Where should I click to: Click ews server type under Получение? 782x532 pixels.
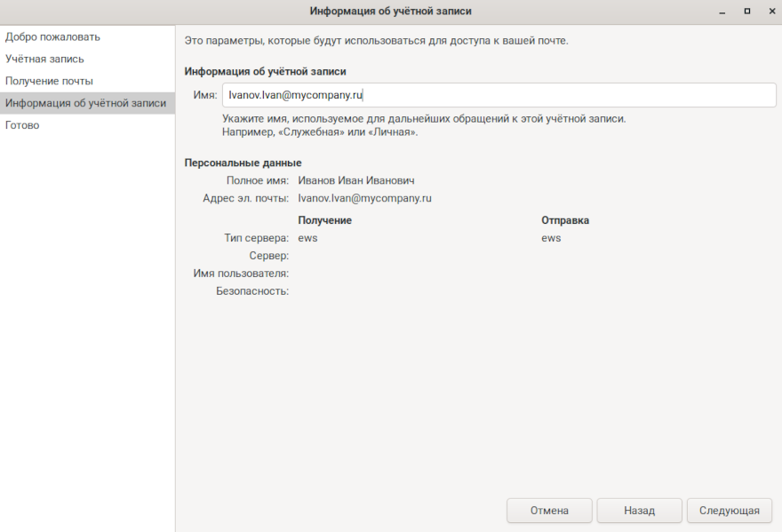pyautogui.click(x=307, y=238)
